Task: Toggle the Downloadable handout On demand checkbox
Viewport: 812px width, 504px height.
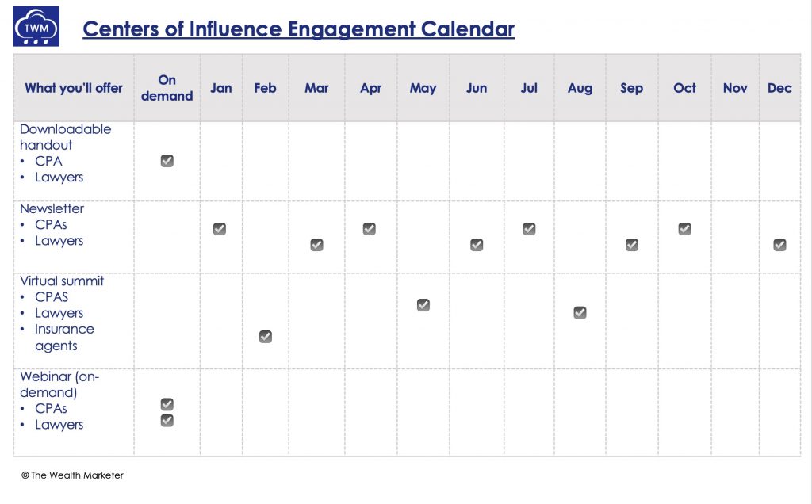Action: pos(167,161)
